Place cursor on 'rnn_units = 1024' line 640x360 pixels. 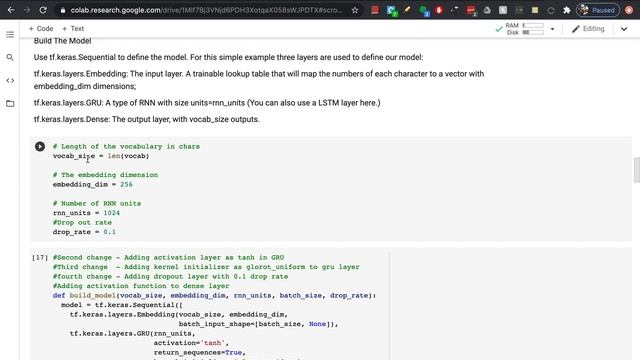point(86,213)
